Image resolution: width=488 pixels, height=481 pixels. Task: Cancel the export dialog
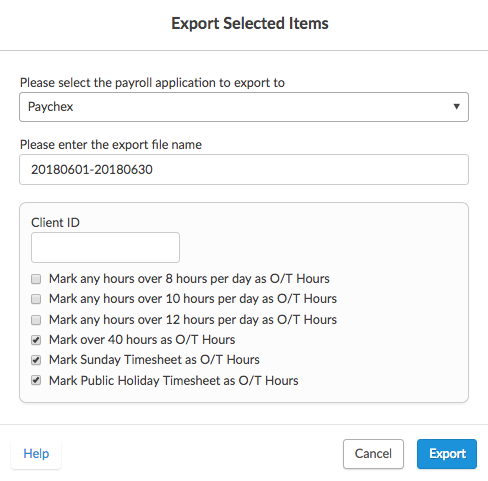click(373, 454)
